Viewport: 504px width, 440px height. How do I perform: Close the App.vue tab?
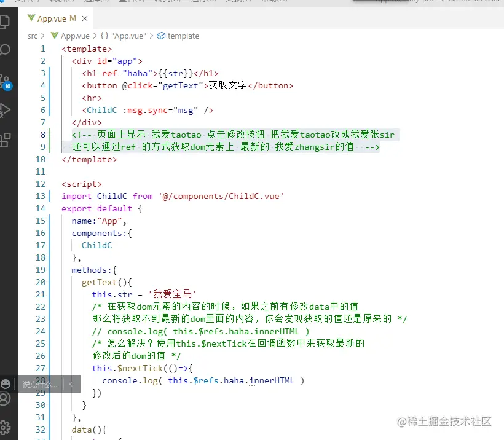pos(85,18)
